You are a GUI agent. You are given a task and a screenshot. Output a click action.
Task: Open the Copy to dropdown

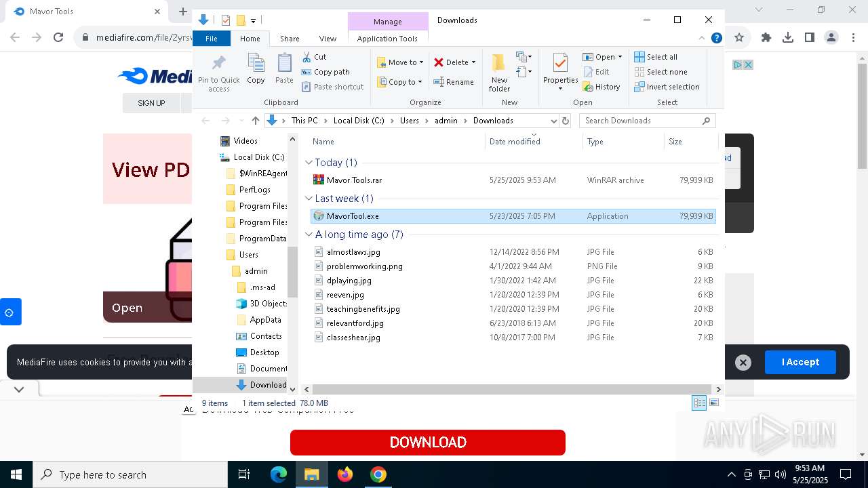(x=399, y=82)
